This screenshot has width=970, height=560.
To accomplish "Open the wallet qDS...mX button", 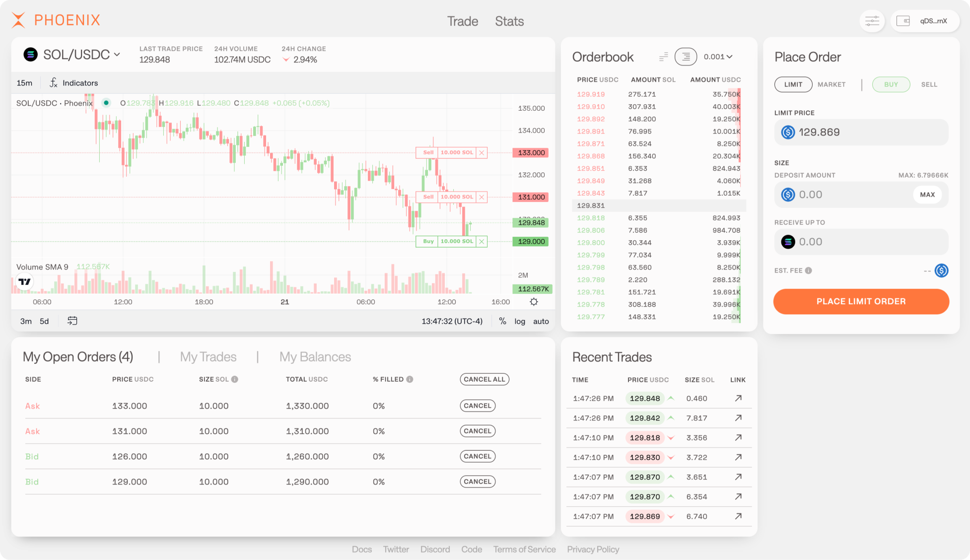I will [x=925, y=21].
